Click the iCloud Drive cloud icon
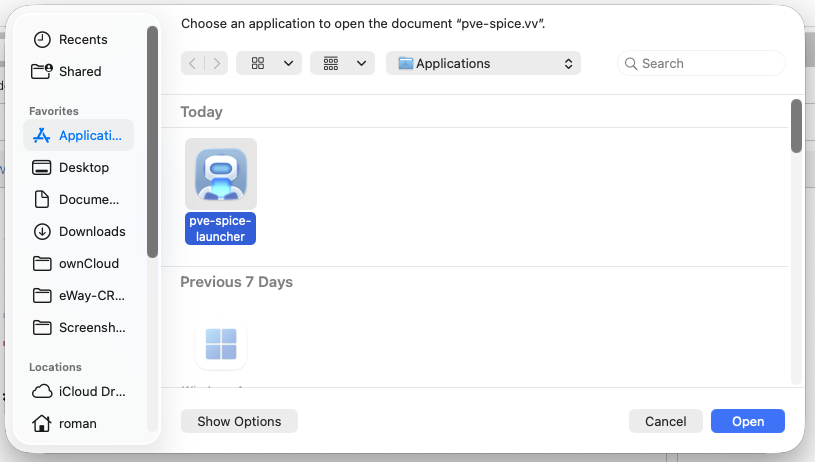 pyautogui.click(x=42, y=391)
